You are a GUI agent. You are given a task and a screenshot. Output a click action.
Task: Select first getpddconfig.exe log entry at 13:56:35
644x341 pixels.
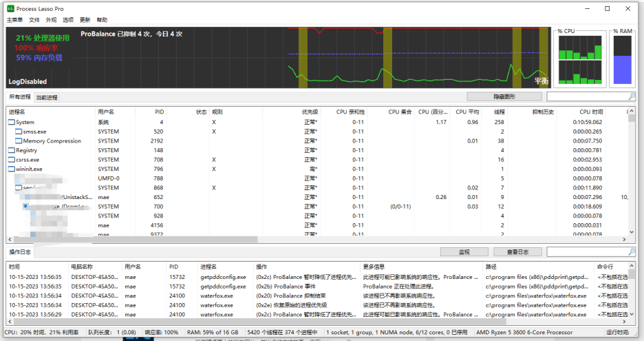coord(317,277)
